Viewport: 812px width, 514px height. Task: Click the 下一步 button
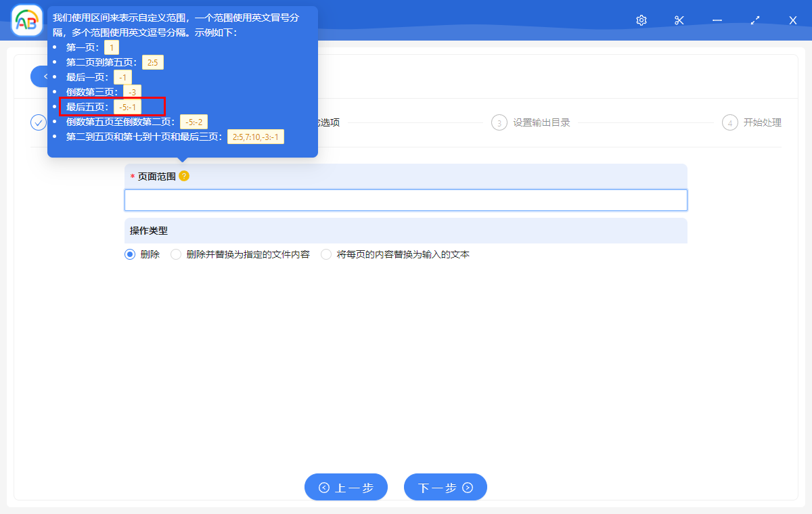(x=445, y=487)
